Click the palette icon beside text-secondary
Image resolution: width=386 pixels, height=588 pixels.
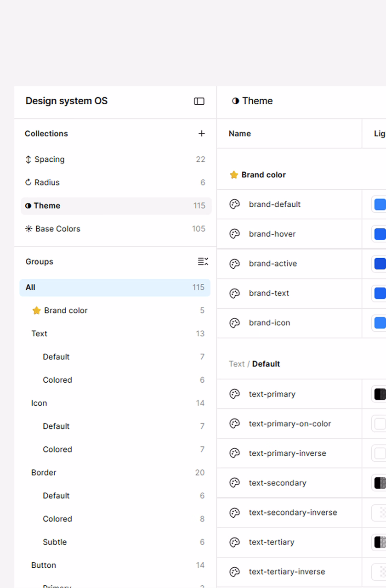(234, 483)
